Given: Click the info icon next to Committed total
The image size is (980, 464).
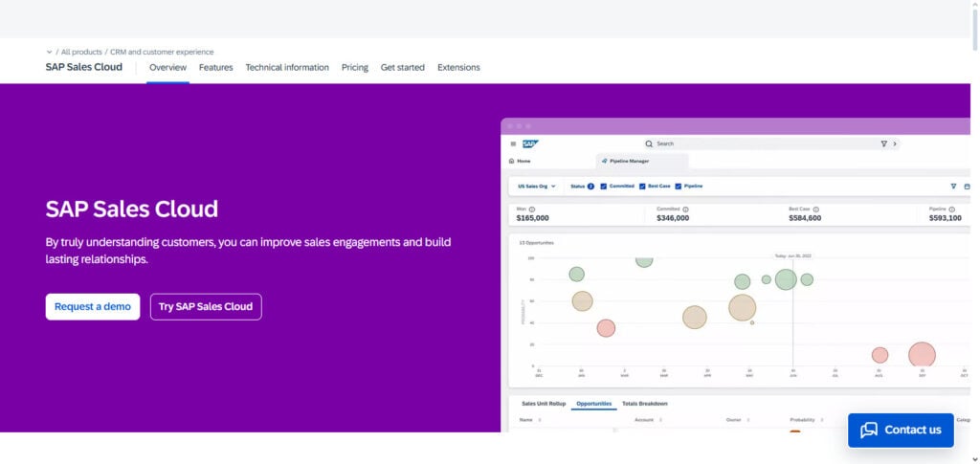Looking at the screenshot, I should point(685,210).
